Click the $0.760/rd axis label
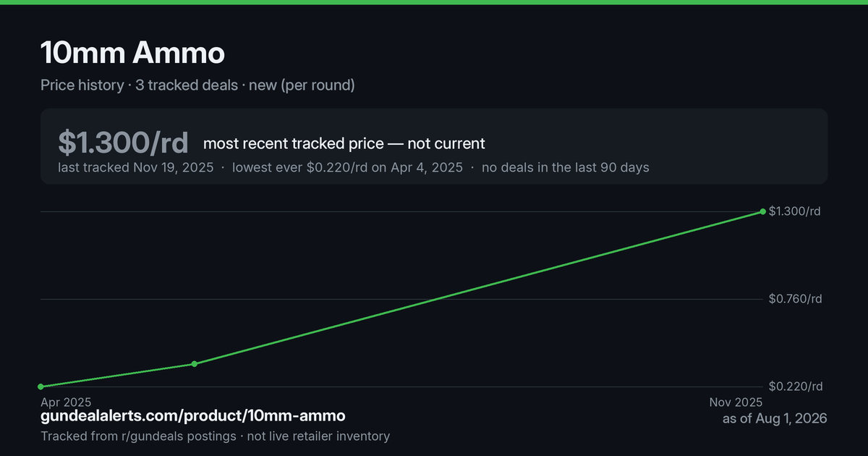868x456 pixels. coord(795,299)
